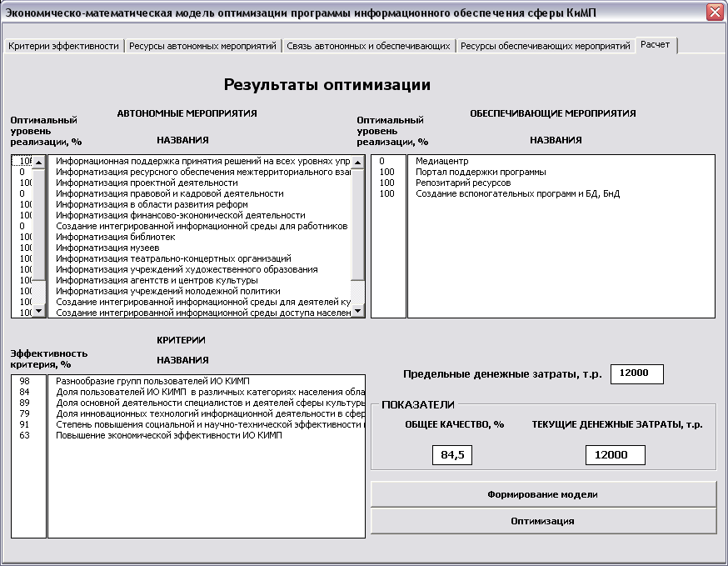Select criterion Доля основной деятельности специалистов

click(x=207, y=403)
